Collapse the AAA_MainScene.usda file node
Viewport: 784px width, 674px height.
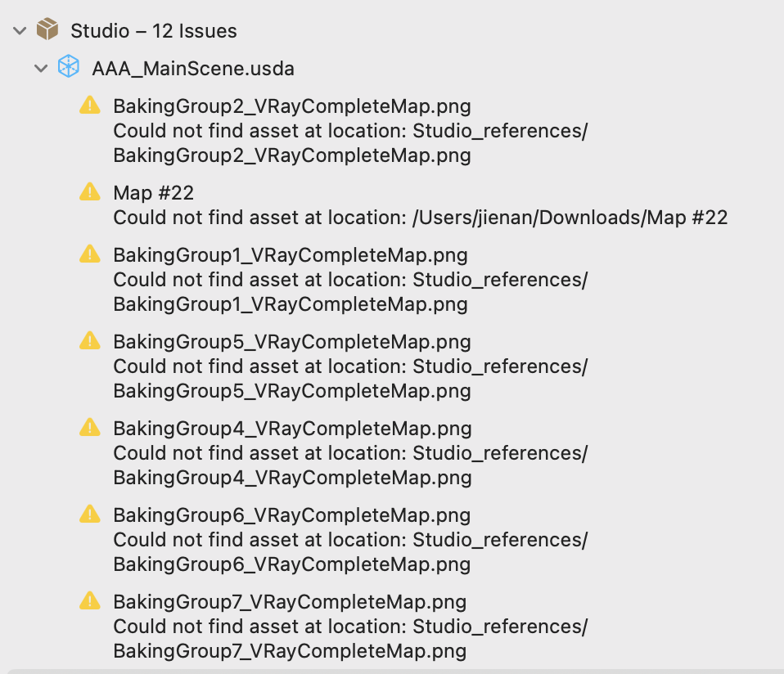pyautogui.click(x=41, y=69)
